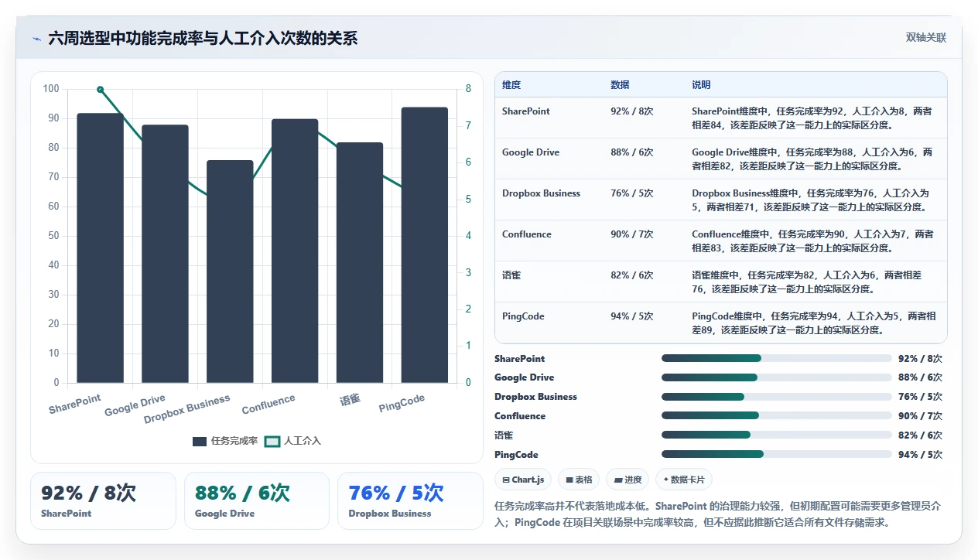Image resolution: width=978 pixels, height=560 pixels.
Task: Click the PingCode progress bar
Action: tap(777, 455)
